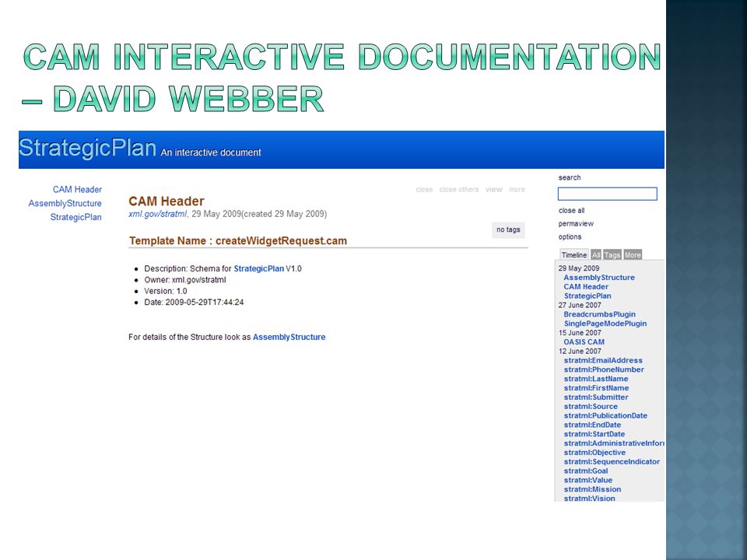Click the CAM Header tiddler title
747x560 pixels.
167,201
